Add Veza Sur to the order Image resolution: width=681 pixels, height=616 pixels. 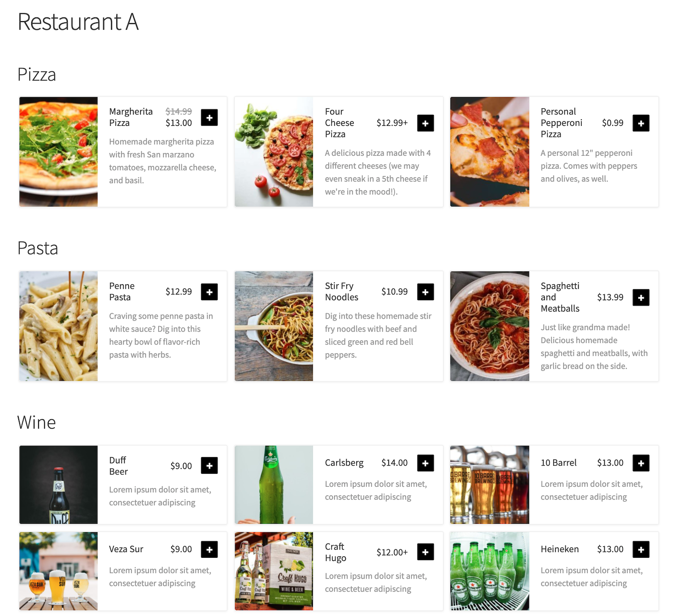pos(210,549)
